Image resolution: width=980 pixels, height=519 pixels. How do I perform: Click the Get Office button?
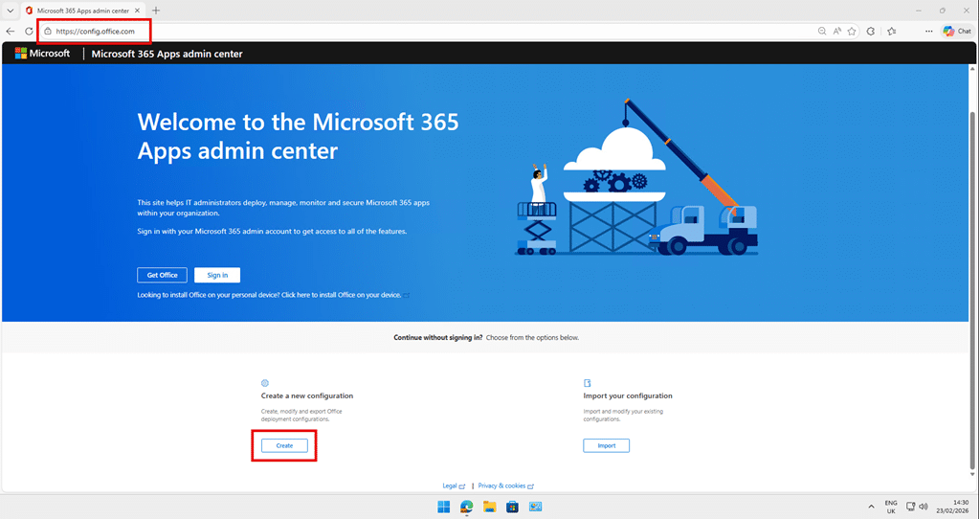[162, 275]
